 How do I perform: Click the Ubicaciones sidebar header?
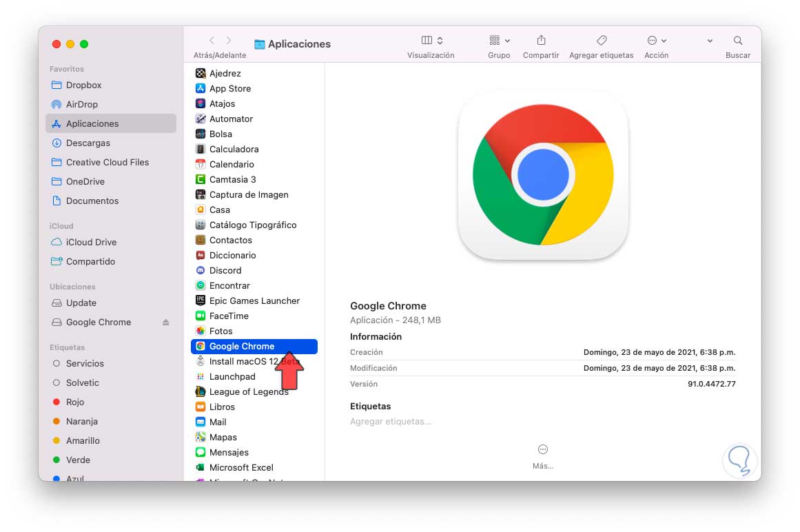[72, 287]
